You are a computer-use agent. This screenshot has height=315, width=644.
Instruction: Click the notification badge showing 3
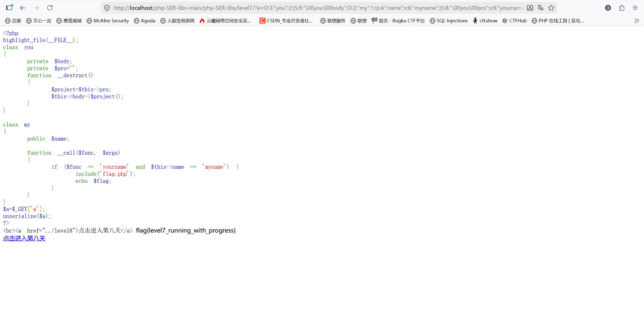[x=608, y=8]
